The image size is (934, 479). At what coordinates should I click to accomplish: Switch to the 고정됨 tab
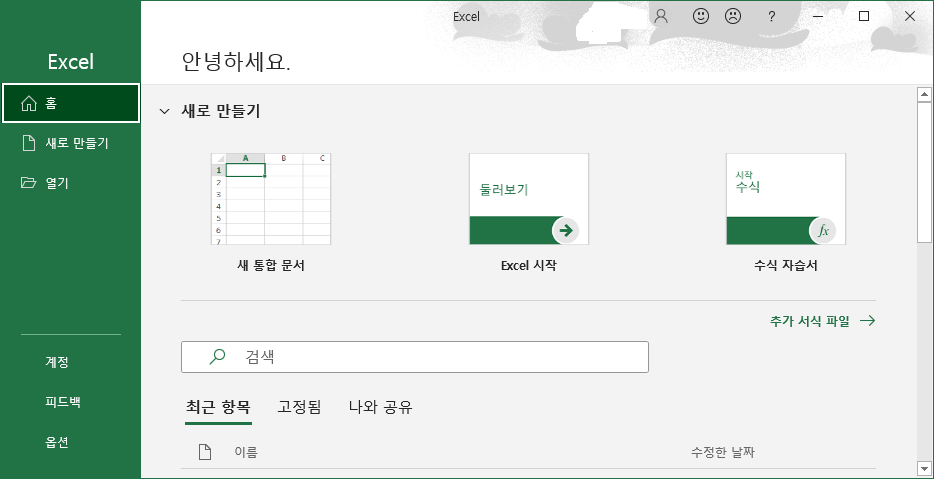pyautogui.click(x=300, y=408)
